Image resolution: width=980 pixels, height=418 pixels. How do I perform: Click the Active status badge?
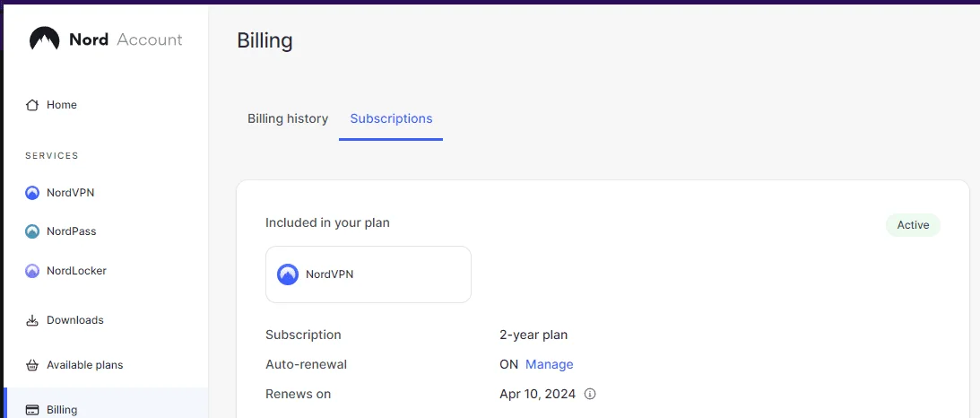click(x=913, y=225)
